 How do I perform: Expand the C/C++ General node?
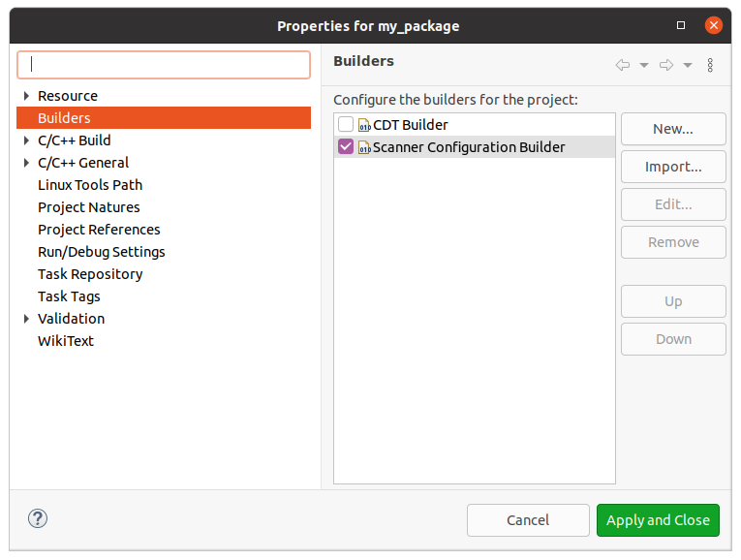point(27,163)
